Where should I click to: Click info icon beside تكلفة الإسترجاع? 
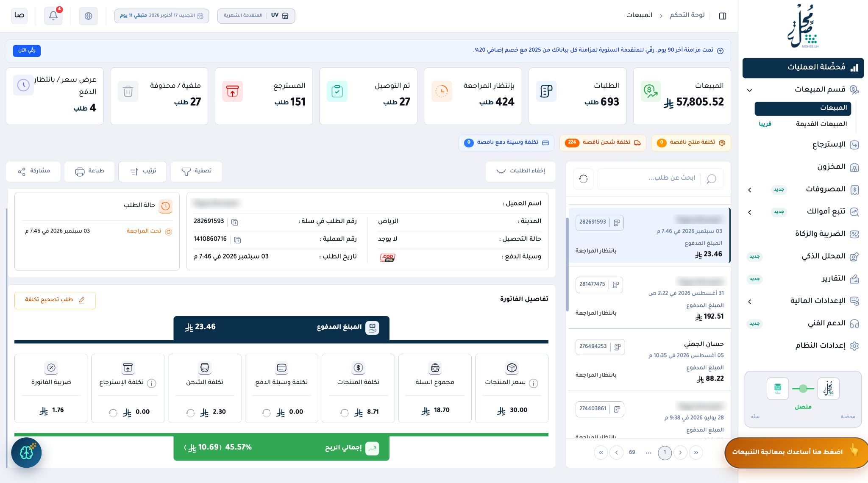pyautogui.click(x=151, y=383)
